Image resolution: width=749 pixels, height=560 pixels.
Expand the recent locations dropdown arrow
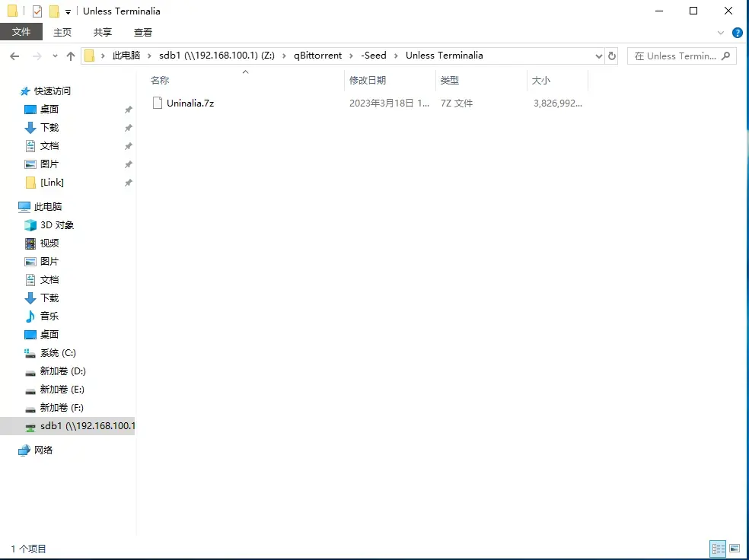(55, 56)
